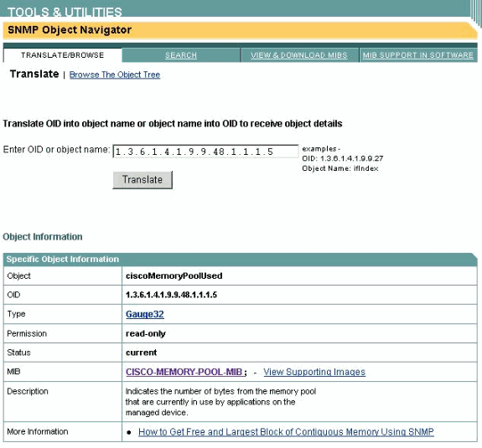Open How to Get Free and Largest Block link
Viewport: 482px width, 448px height.
[286, 432]
